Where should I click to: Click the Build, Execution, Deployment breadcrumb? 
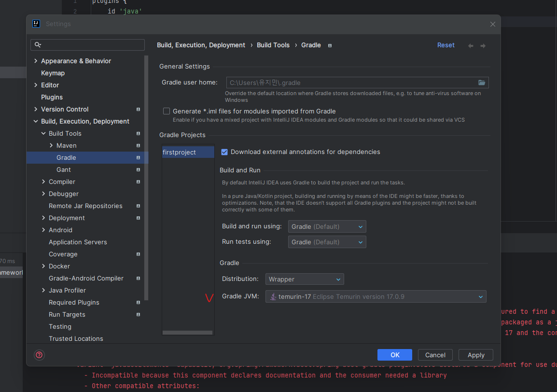tap(201, 45)
